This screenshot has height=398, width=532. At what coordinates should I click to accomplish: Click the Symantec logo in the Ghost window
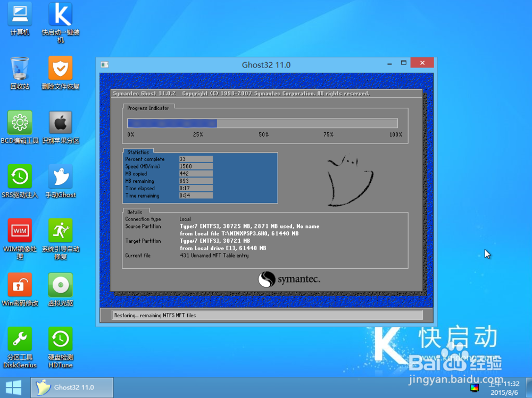(x=289, y=280)
